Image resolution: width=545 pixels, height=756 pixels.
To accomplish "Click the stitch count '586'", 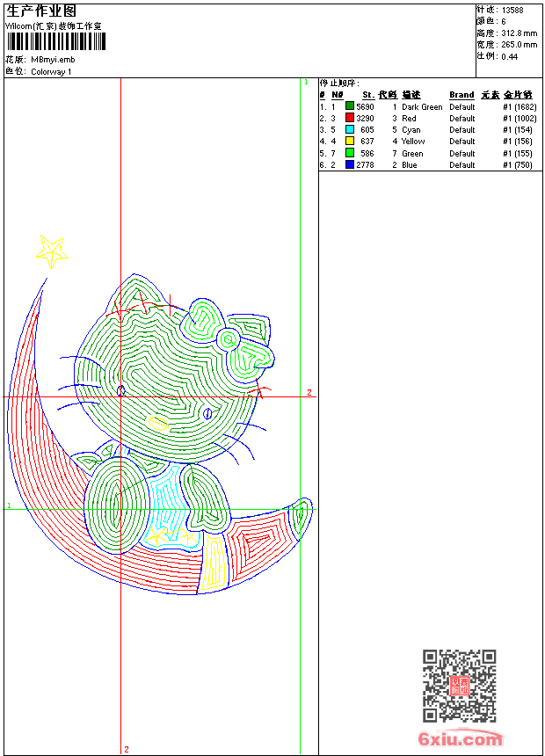I will 367,154.
